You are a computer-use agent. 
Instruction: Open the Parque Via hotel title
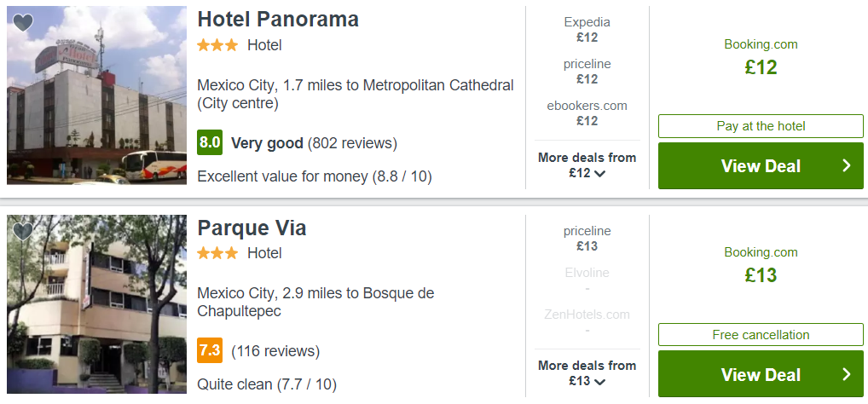pos(252,228)
